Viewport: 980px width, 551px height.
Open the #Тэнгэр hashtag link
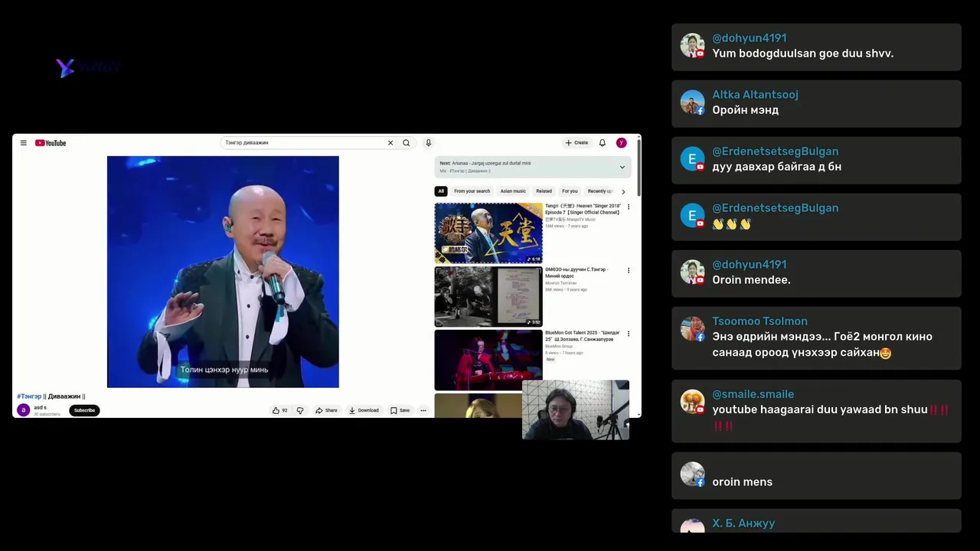[29, 396]
